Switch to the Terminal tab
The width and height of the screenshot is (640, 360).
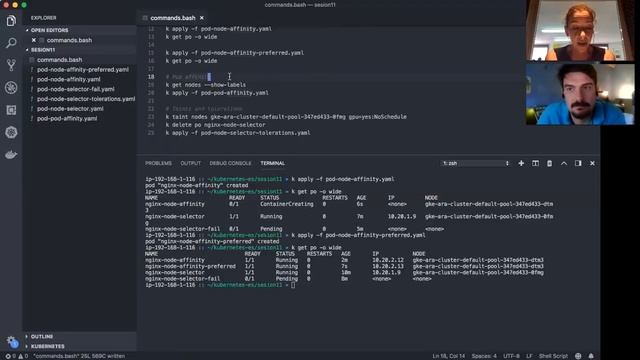click(272, 163)
